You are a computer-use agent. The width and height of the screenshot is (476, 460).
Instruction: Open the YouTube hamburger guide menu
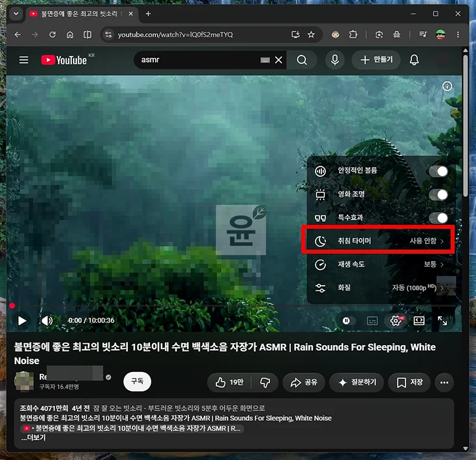[23, 60]
